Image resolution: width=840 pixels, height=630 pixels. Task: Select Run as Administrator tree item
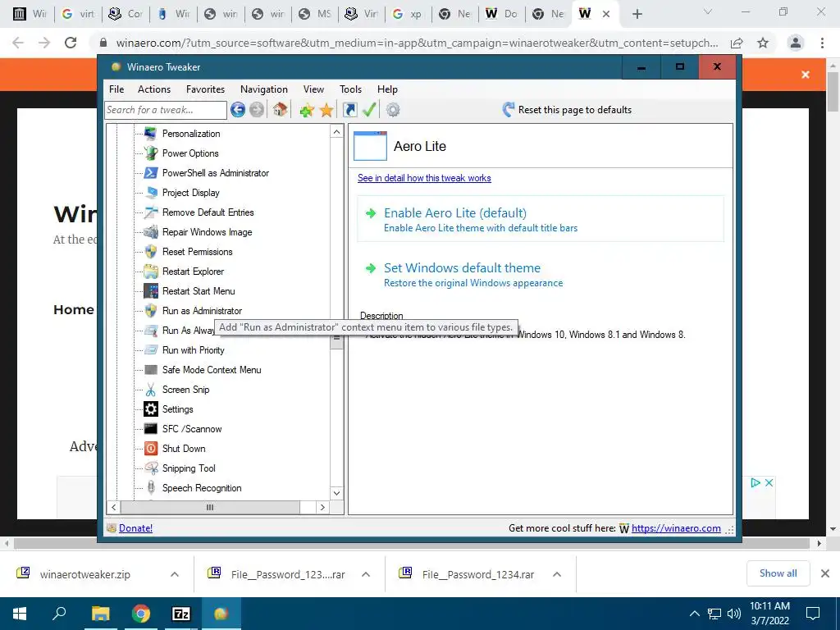[202, 311]
